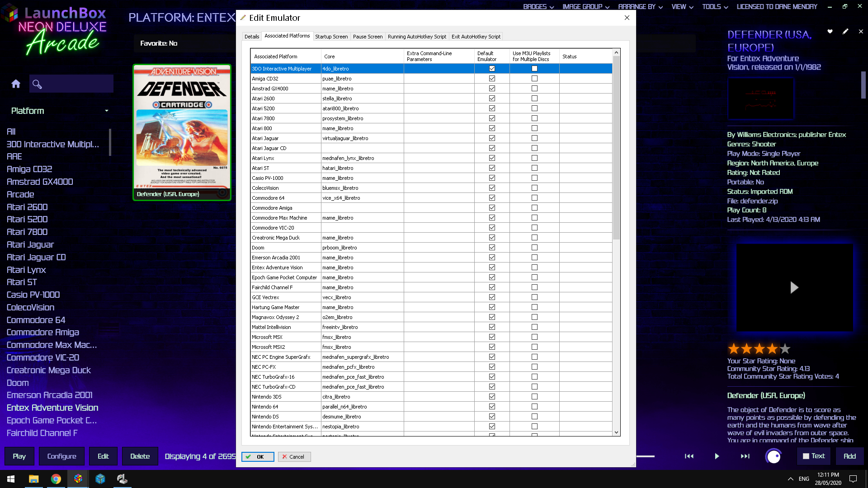Close the Edit Emulator dialog
868x488 pixels.
pyautogui.click(x=627, y=18)
